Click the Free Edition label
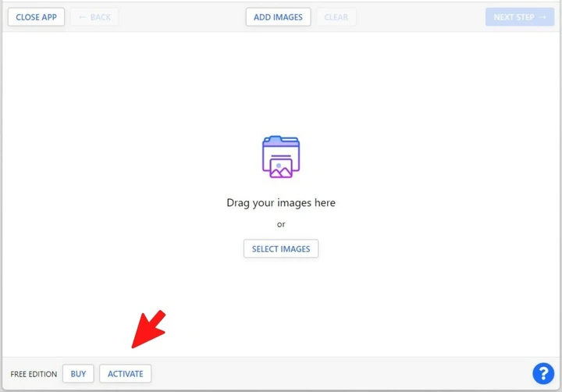Viewport: 562px width, 392px height. point(34,374)
